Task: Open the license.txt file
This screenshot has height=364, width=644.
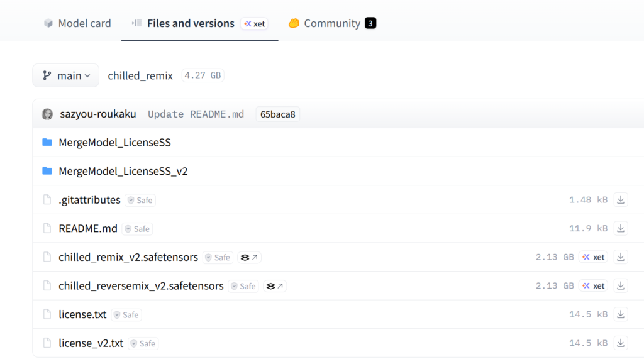Action: click(x=82, y=315)
